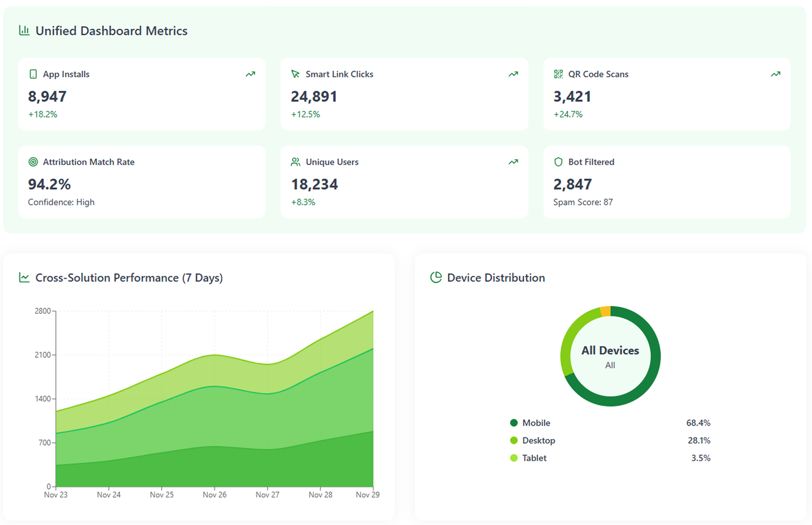Click the All Devices donut chart center

point(610,356)
